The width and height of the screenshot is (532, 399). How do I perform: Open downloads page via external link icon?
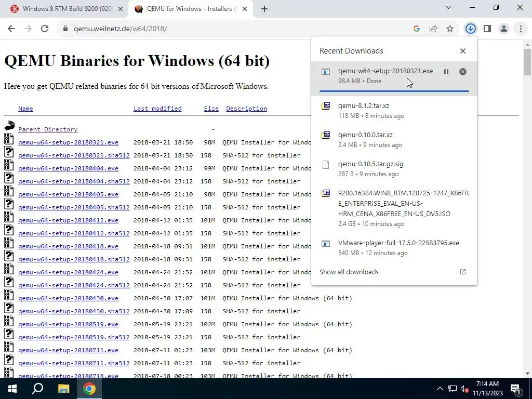(x=463, y=272)
